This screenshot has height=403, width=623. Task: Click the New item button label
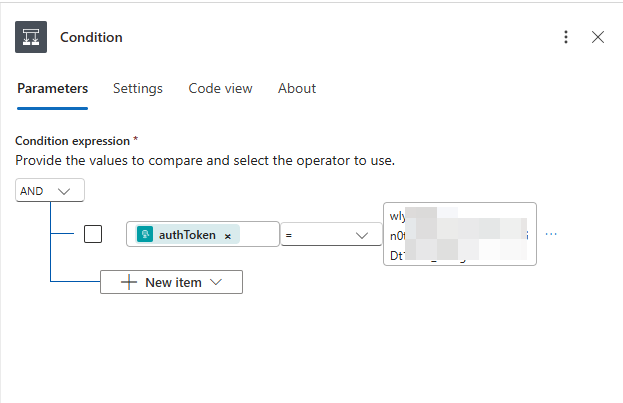pos(173,282)
